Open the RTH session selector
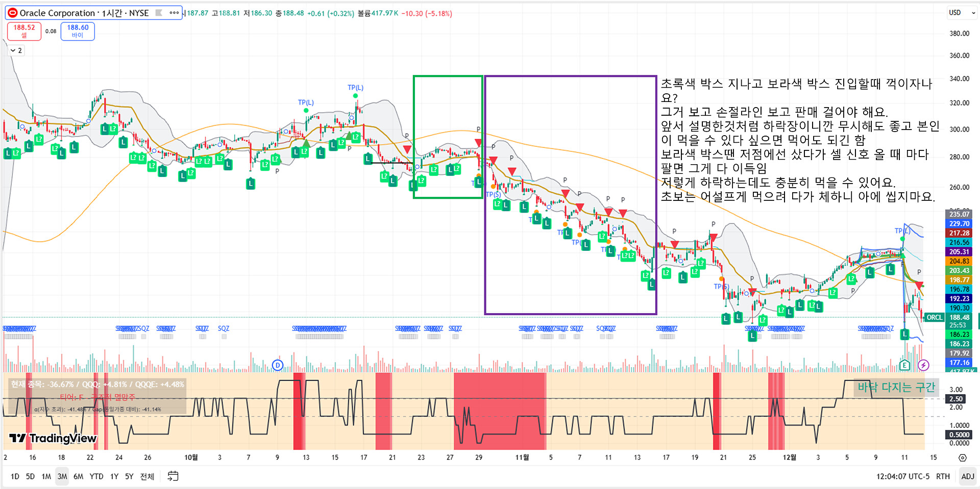This screenshot has height=489, width=980. click(943, 476)
